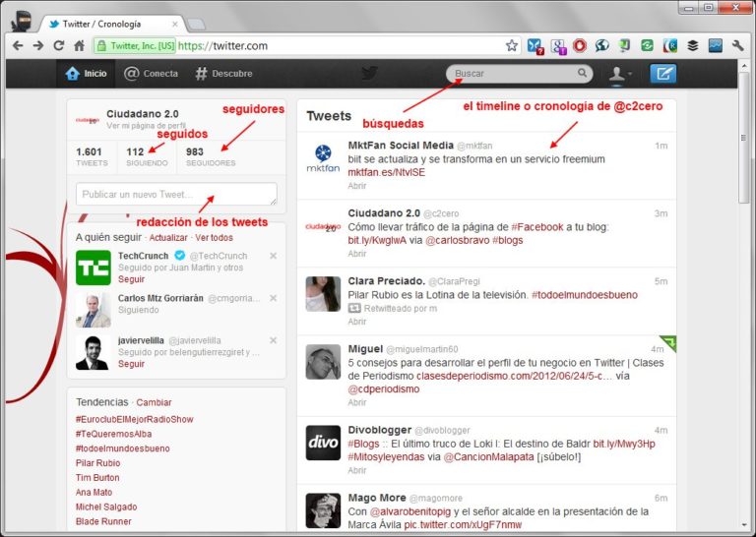Click the #Facebook hashtag
Viewport: 756px width, 537px height.
click(x=537, y=227)
